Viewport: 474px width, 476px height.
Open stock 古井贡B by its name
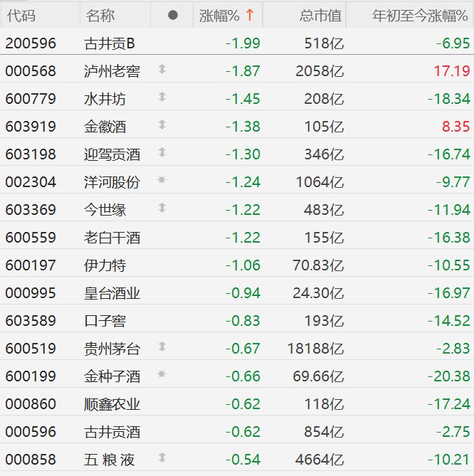(x=109, y=43)
